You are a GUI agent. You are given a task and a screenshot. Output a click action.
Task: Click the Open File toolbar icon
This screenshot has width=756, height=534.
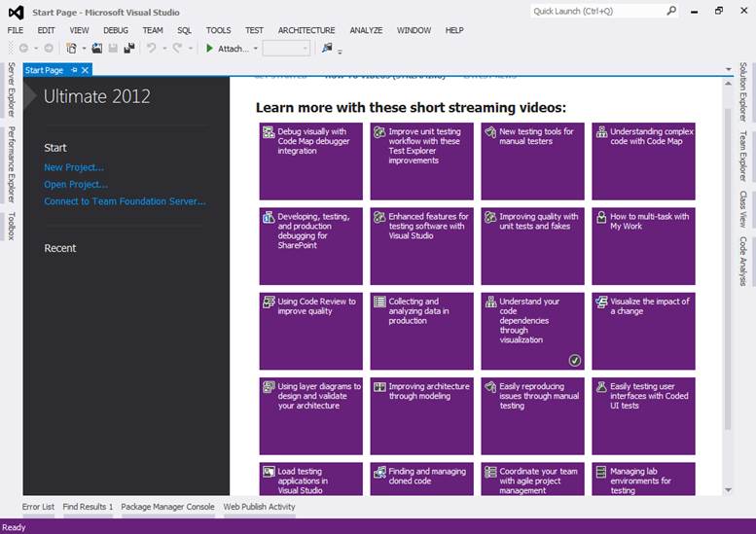click(97, 49)
